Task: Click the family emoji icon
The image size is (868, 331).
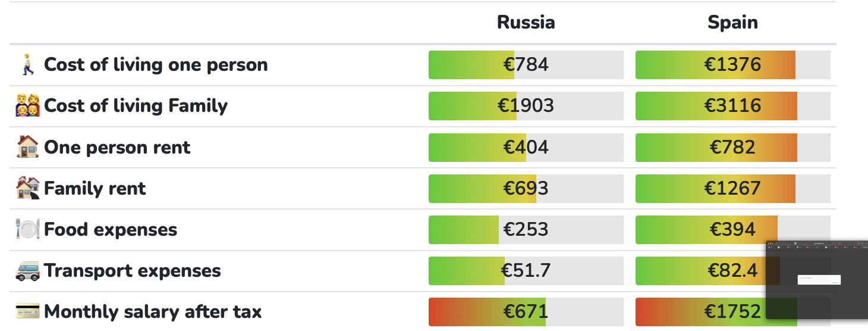Action: pyautogui.click(x=27, y=106)
